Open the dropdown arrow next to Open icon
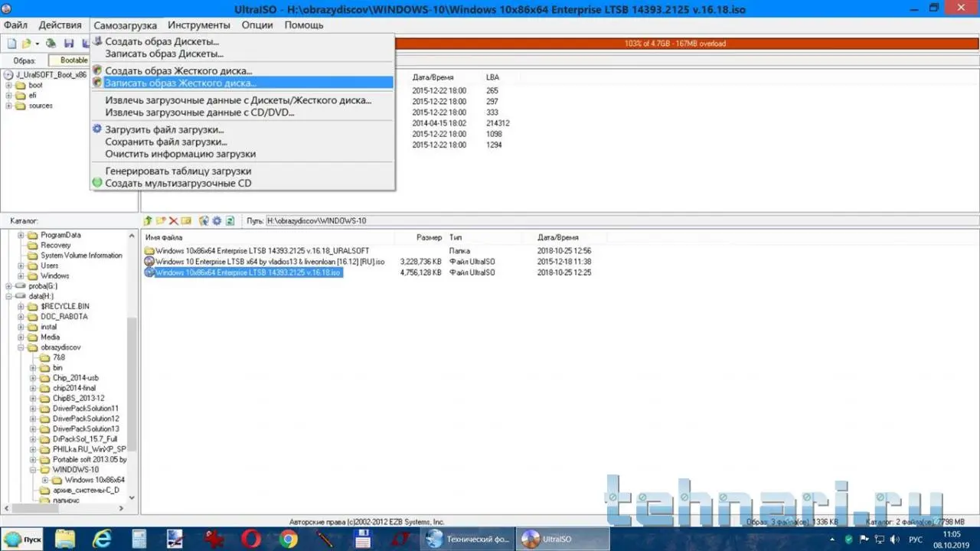 point(37,44)
